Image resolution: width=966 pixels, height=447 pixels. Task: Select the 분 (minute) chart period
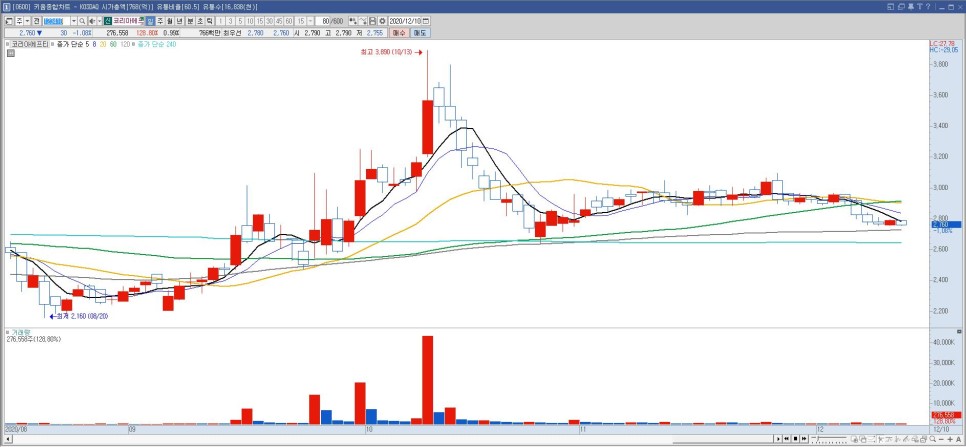[190, 21]
